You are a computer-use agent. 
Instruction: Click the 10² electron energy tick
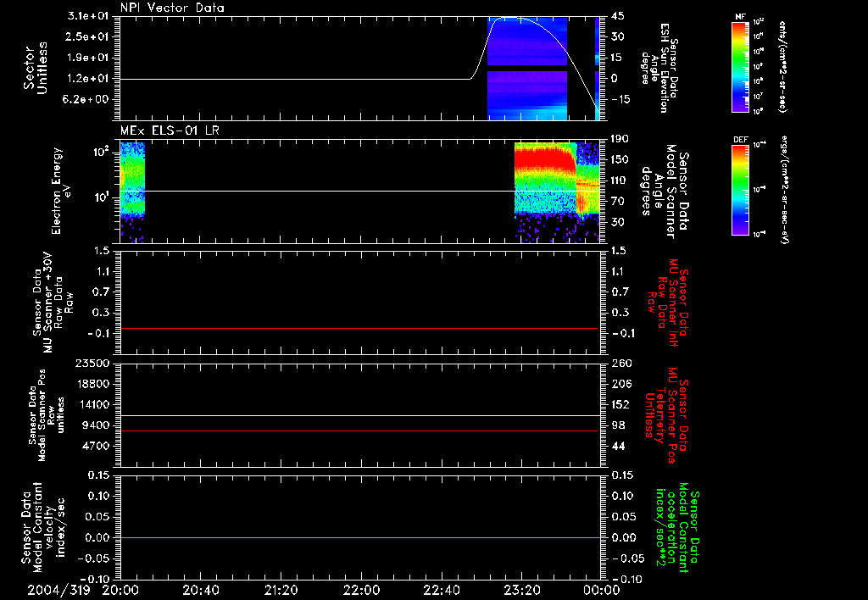pos(100,151)
